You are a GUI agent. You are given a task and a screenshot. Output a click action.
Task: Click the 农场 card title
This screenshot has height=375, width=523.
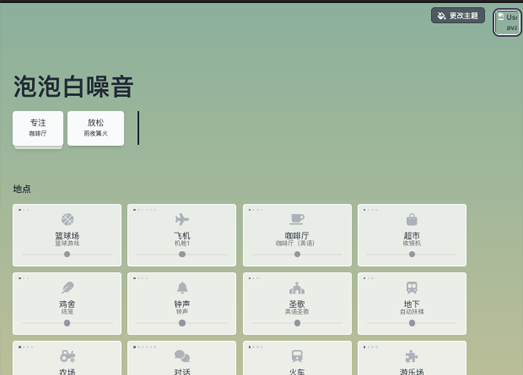pos(67,372)
